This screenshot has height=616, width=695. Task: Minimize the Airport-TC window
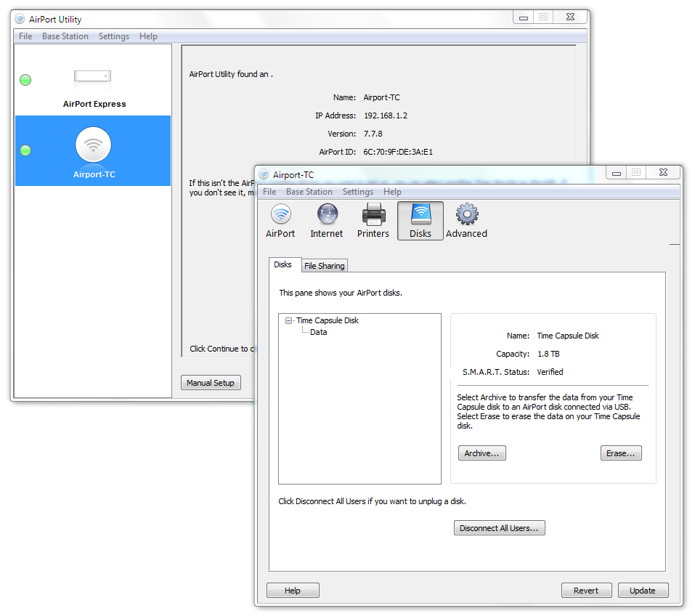pos(616,172)
